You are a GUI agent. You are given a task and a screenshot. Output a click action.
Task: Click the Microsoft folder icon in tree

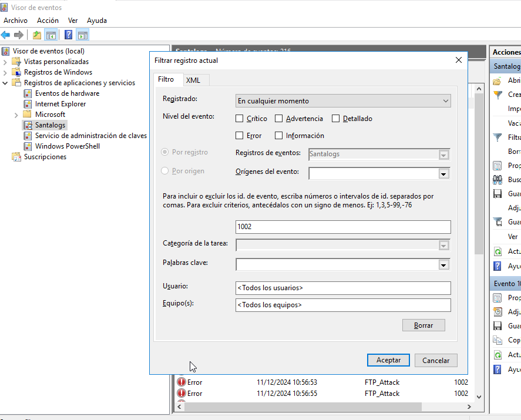click(27, 115)
